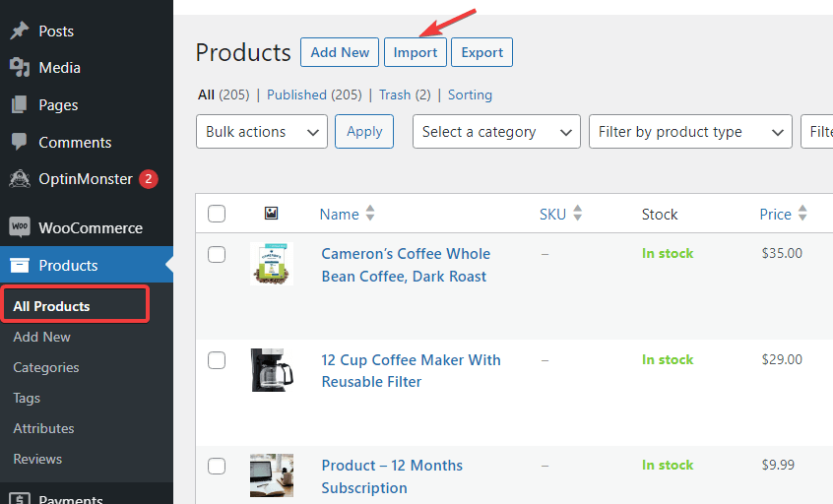Open the Products menu

(87, 265)
